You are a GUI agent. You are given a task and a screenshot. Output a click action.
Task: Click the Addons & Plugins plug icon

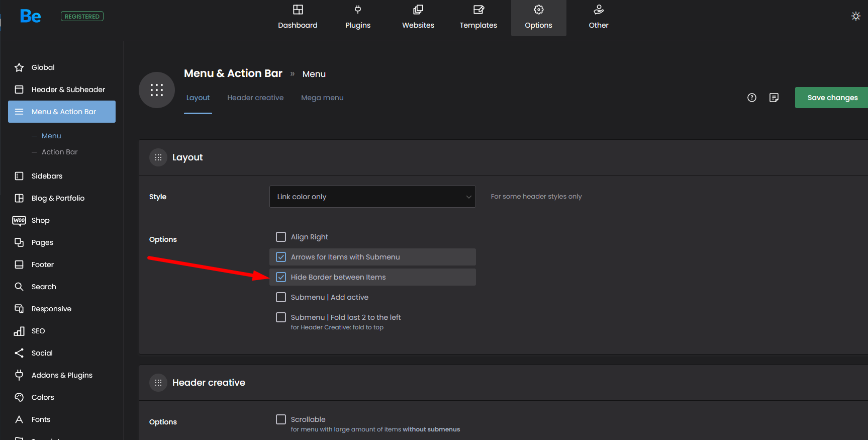coord(19,375)
